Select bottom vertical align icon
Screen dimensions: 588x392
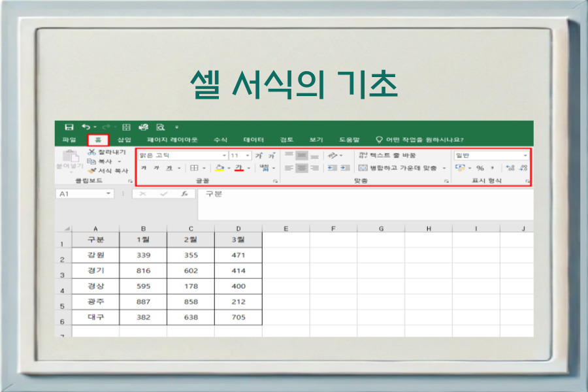[x=315, y=155]
